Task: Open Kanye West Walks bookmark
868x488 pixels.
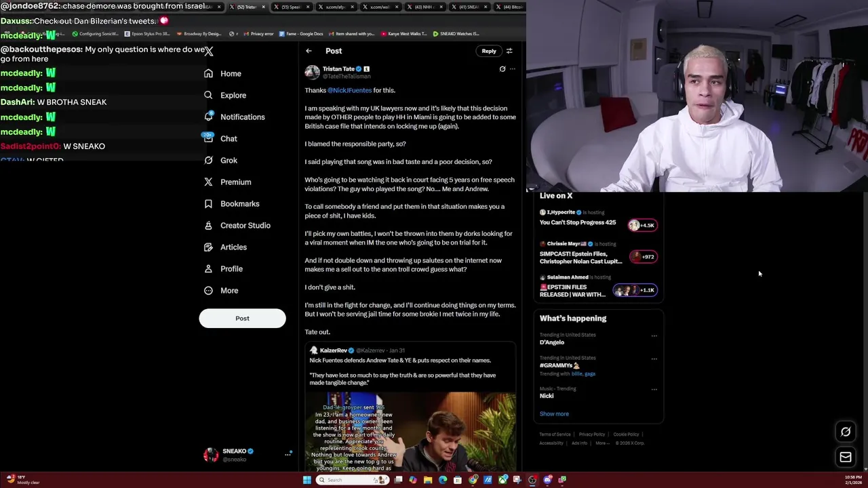Action: [x=404, y=34]
